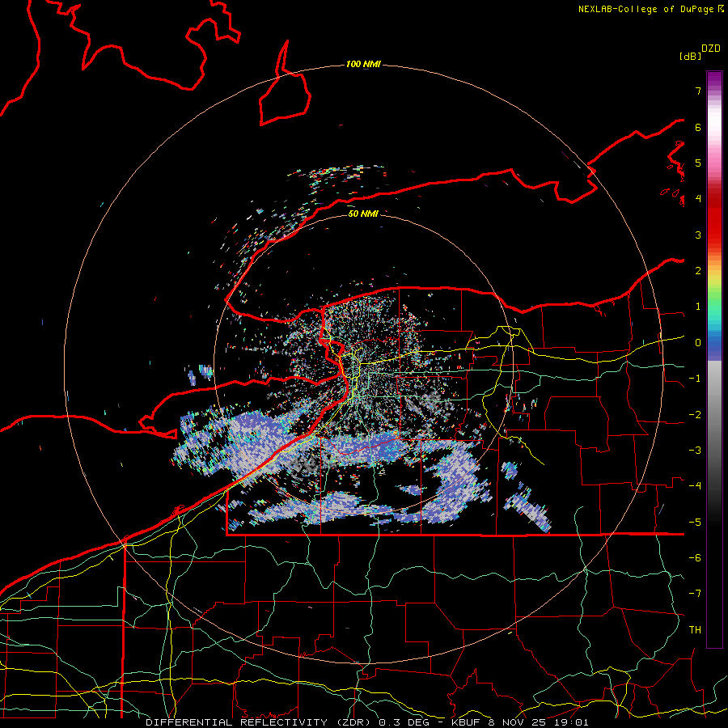Click the 7 dB value on color scale

tap(698, 91)
